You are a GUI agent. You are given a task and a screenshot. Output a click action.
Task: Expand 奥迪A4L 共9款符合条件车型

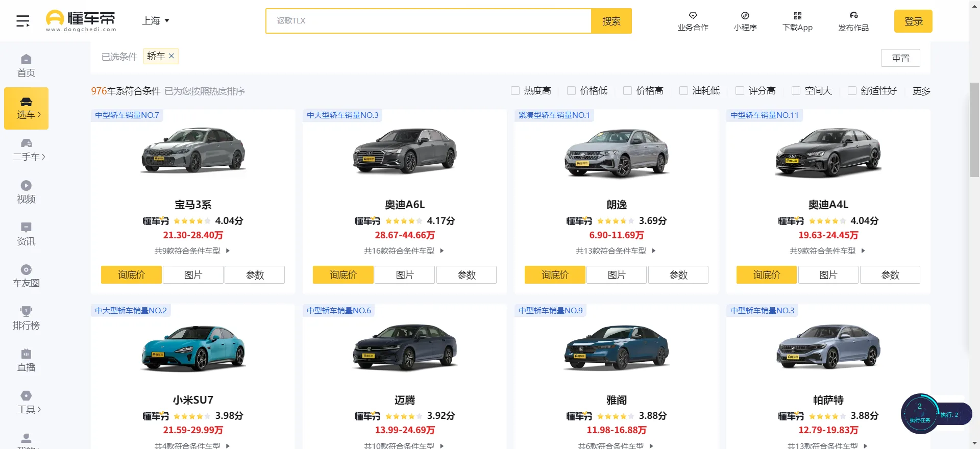(828, 251)
